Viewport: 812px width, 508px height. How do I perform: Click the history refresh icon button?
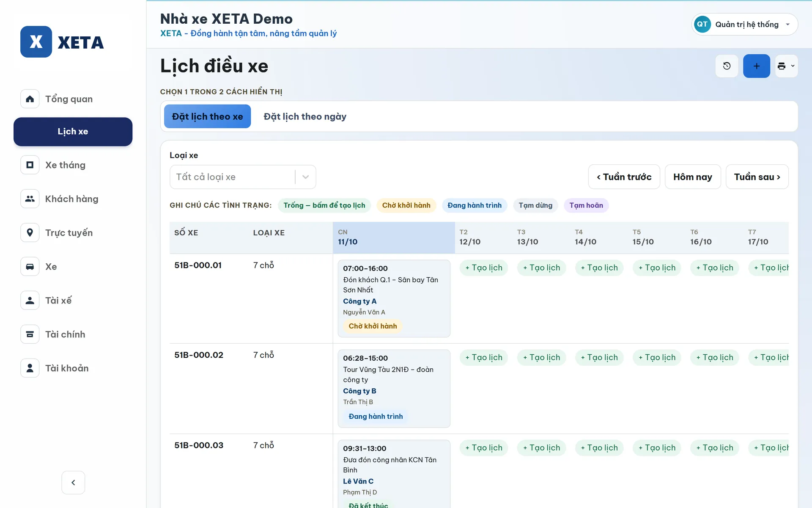727,66
